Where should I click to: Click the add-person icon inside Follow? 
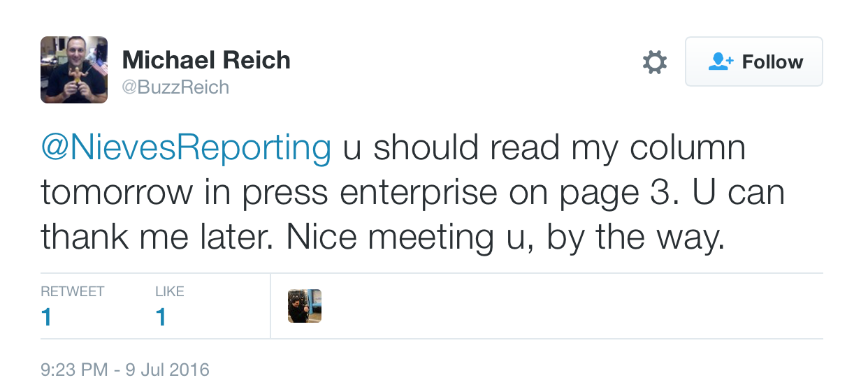tap(721, 62)
